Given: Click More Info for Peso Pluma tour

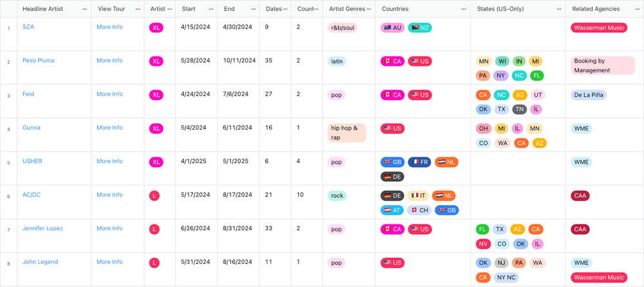Looking at the screenshot, I should tap(109, 61).
